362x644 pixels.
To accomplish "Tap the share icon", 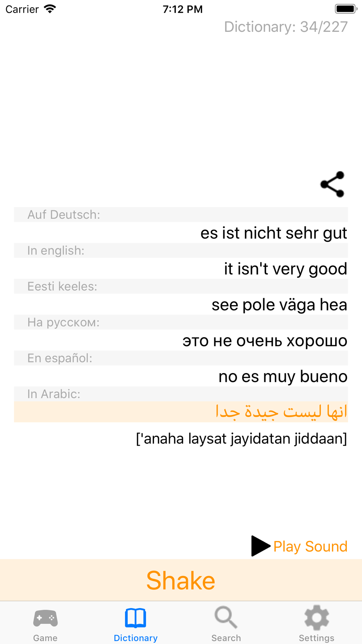I will 332,184.
